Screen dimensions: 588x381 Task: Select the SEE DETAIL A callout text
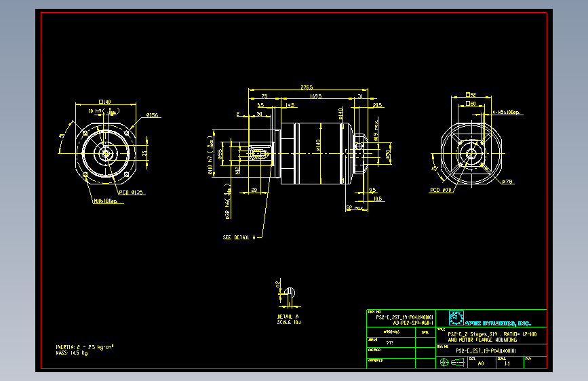[x=239, y=237]
